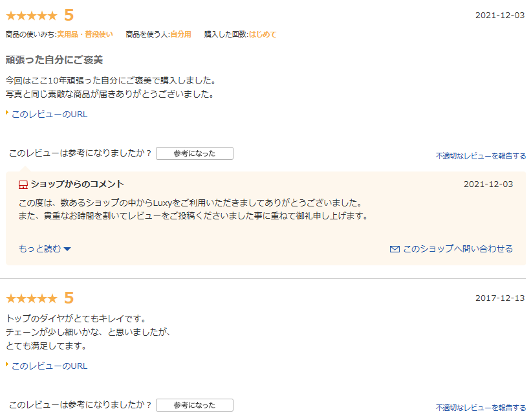The height and width of the screenshot is (420, 531).
Task: Click the 実用品・普段使い usage tag
Action: pyautogui.click(x=85, y=34)
